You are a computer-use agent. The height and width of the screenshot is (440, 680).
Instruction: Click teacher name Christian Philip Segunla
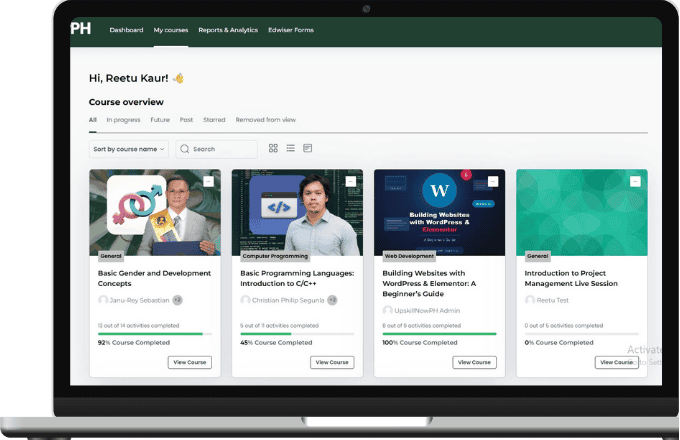pyautogui.click(x=288, y=300)
